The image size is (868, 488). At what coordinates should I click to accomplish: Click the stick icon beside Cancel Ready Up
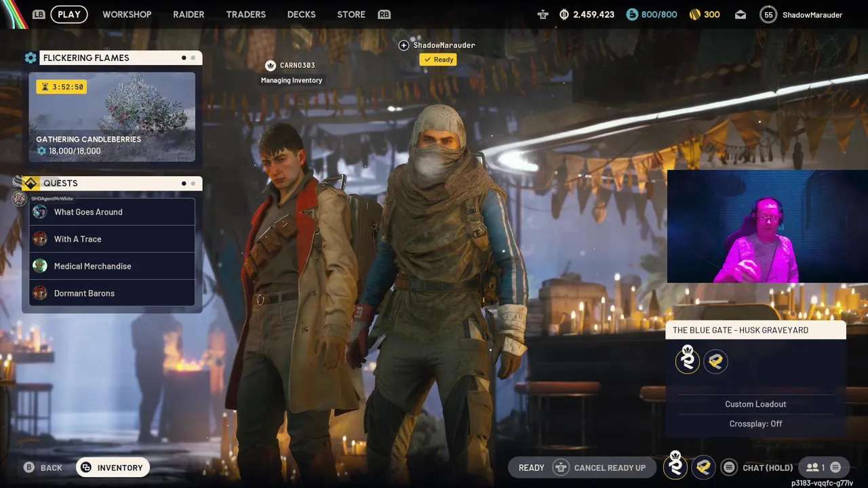click(561, 468)
